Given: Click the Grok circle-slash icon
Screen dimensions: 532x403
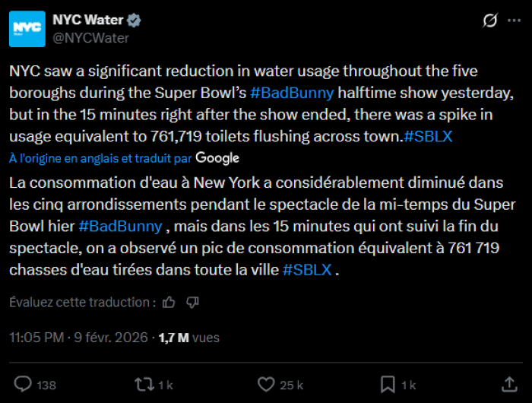Looking at the screenshot, I should pos(490,21).
